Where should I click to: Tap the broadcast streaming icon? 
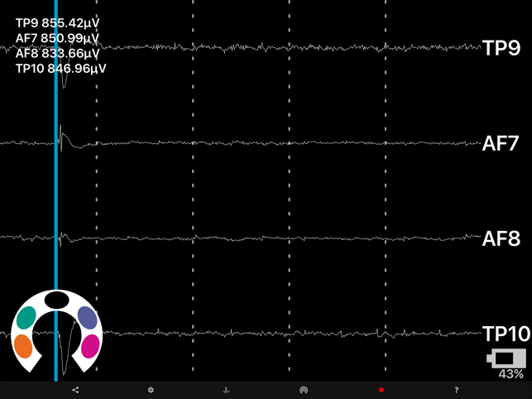click(x=304, y=390)
